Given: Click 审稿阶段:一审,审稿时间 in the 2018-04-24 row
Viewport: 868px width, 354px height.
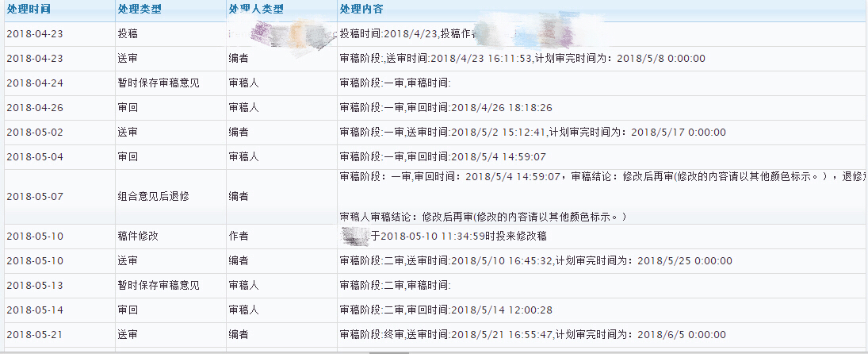Looking at the screenshot, I should (396, 83).
